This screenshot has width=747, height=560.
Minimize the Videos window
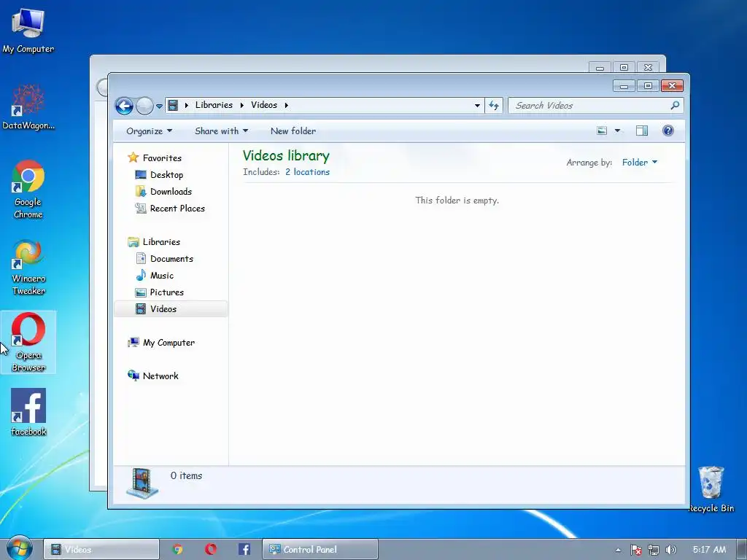pyautogui.click(x=624, y=86)
